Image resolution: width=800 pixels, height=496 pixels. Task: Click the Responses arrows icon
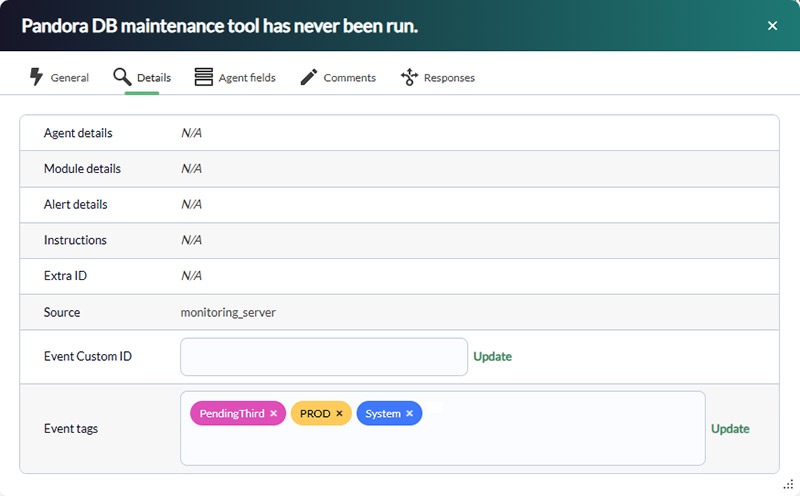(x=409, y=77)
